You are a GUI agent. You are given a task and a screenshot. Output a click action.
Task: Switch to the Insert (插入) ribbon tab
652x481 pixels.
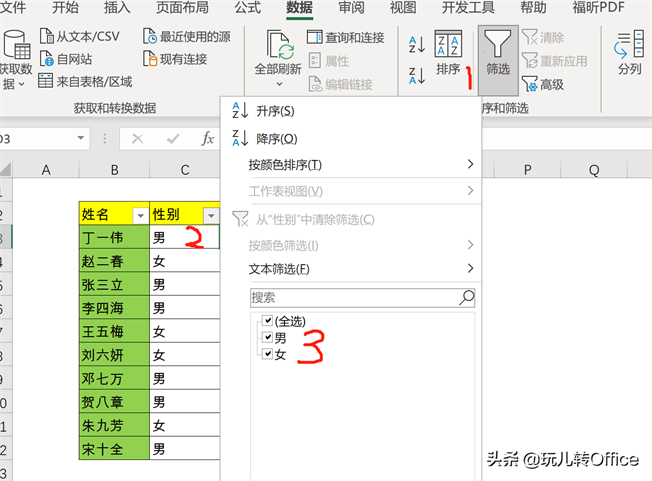[x=117, y=9]
